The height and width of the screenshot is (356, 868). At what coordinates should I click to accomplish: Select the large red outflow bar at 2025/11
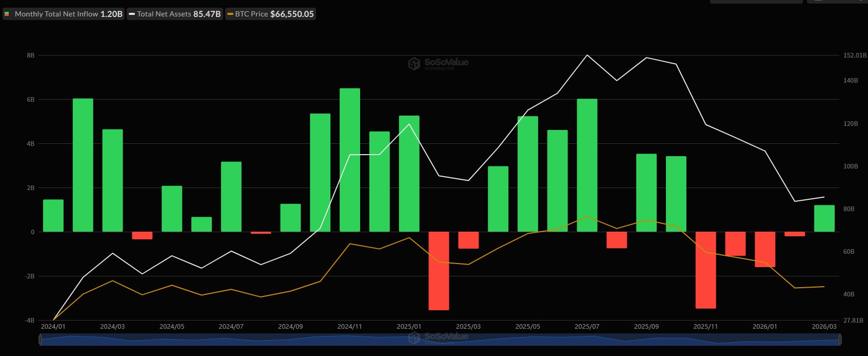(x=705, y=270)
